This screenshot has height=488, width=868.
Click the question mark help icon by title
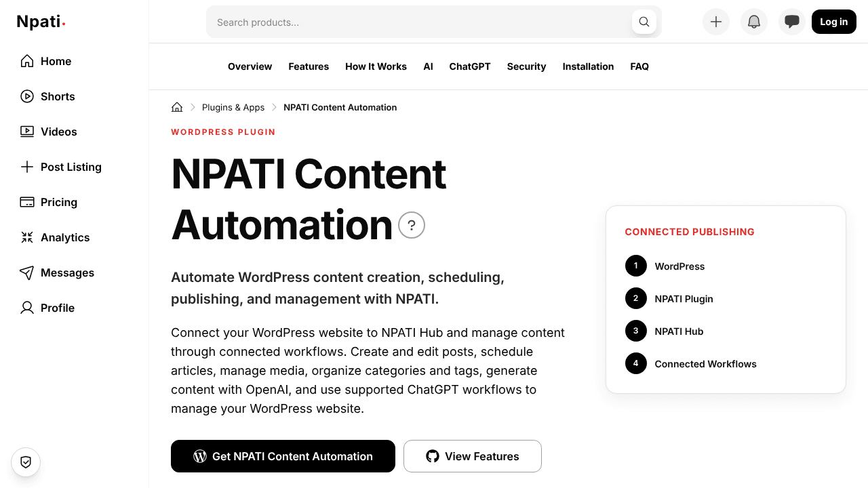point(412,225)
